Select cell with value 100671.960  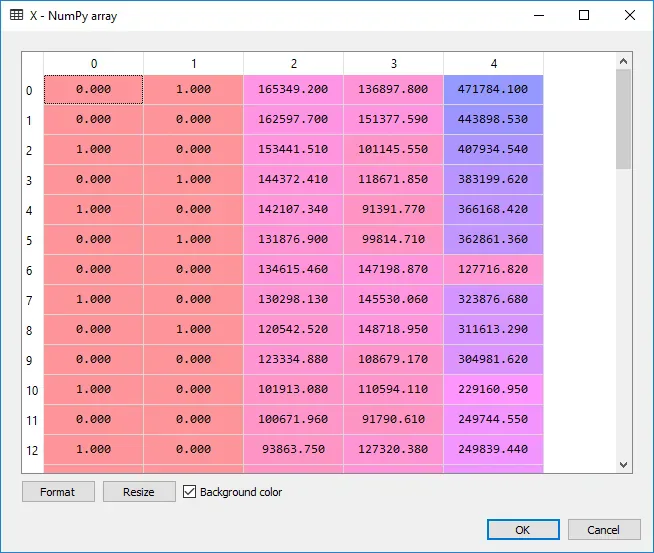(294, 420)
